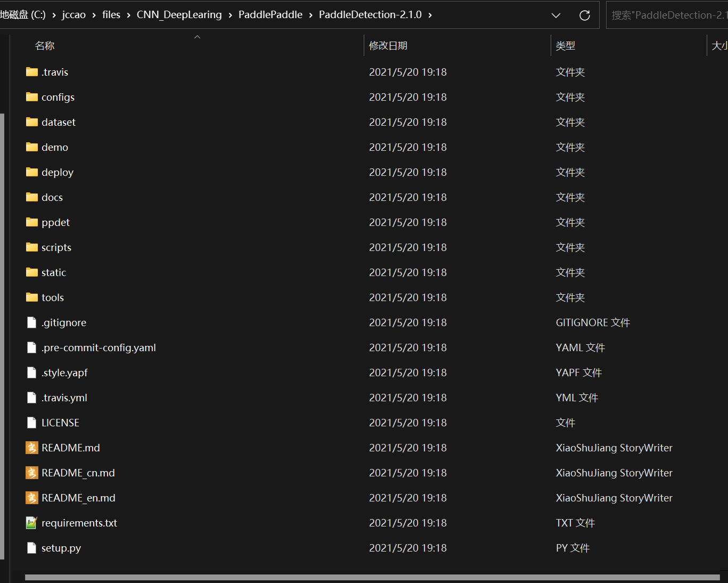Click the .travis.yml file icon

32,398
